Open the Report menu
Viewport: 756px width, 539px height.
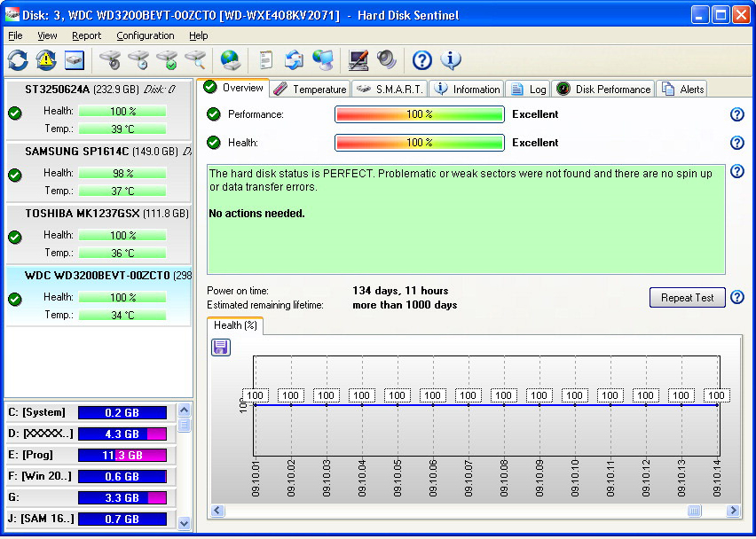coord(87,35)
